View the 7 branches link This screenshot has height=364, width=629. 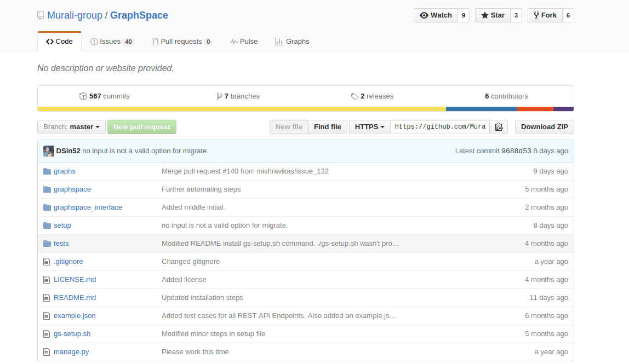[x=238, y=96]
